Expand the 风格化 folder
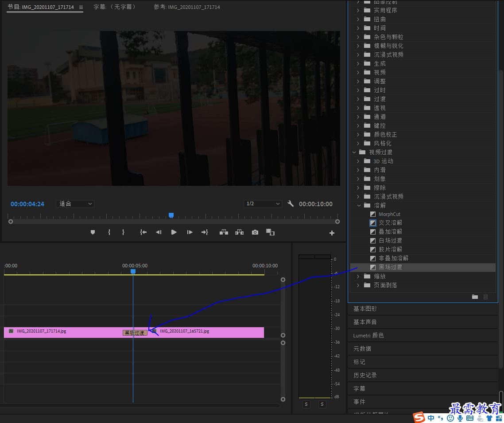This screenshot has width=504, height=423. click(358, 143)
